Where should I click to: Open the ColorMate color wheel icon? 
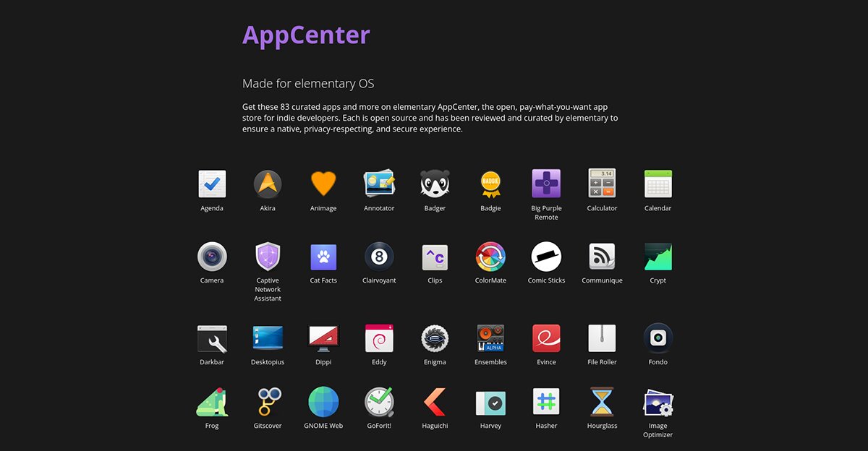point(490,257)
